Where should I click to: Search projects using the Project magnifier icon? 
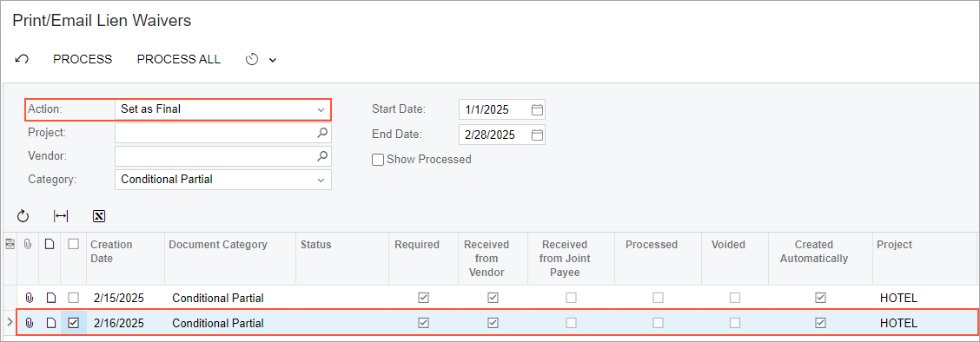coord(322,132)
